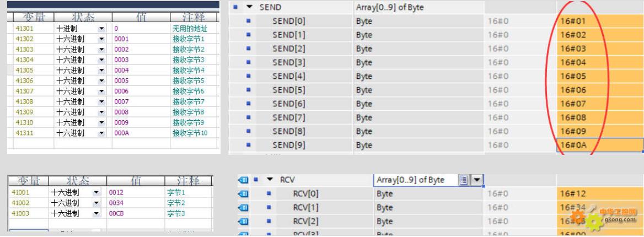This screenshot has width=644, height=237.
Task: Click the value 0005 of variable 41306
Action: coord(121,81)
